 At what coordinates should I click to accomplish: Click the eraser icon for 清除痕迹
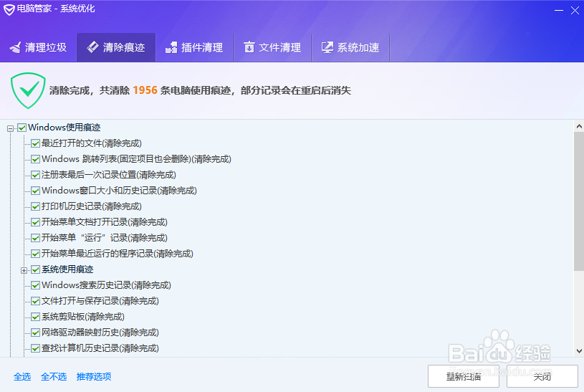pos(92,47)
